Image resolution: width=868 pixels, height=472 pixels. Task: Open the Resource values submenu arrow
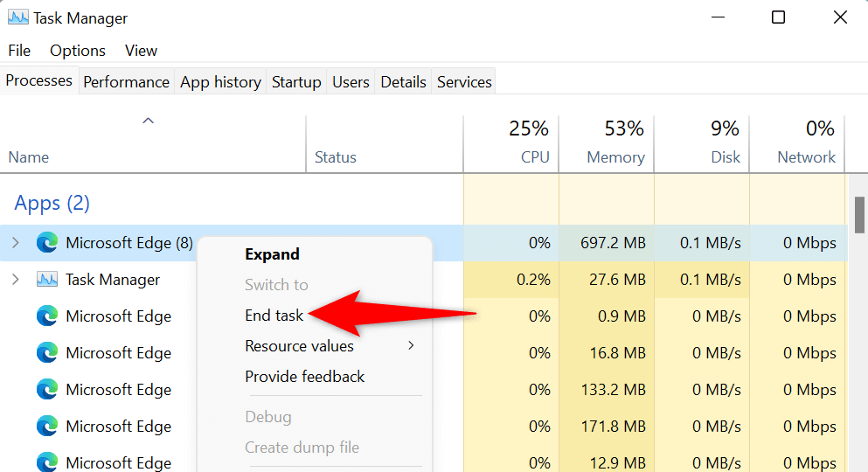tap(411, 346)
